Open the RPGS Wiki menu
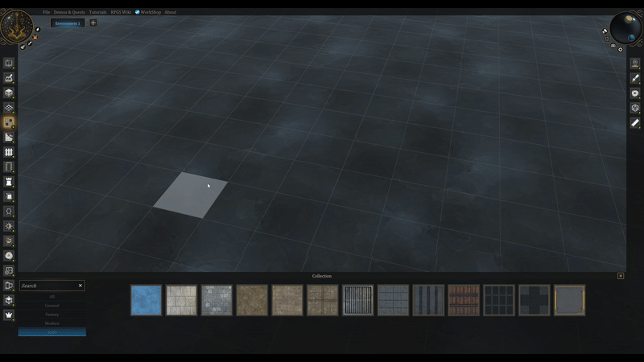This screenshot has height=362, width=644. coord(121,12)
